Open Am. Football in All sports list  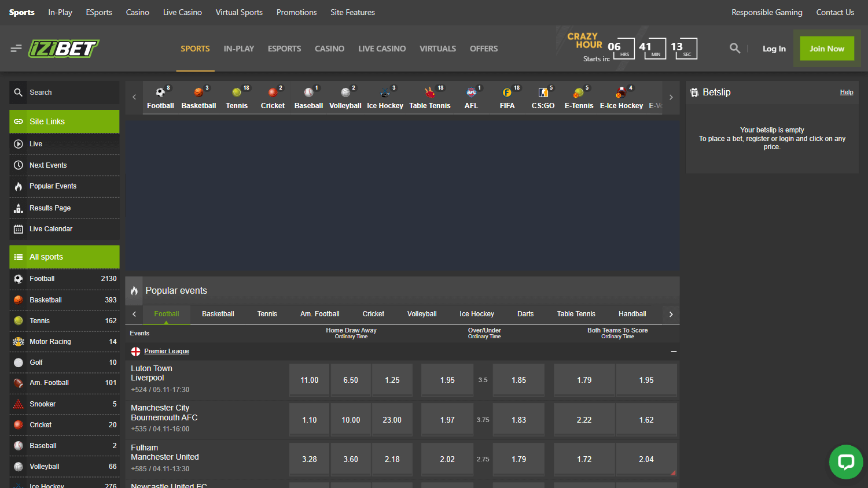pos(64,383)
